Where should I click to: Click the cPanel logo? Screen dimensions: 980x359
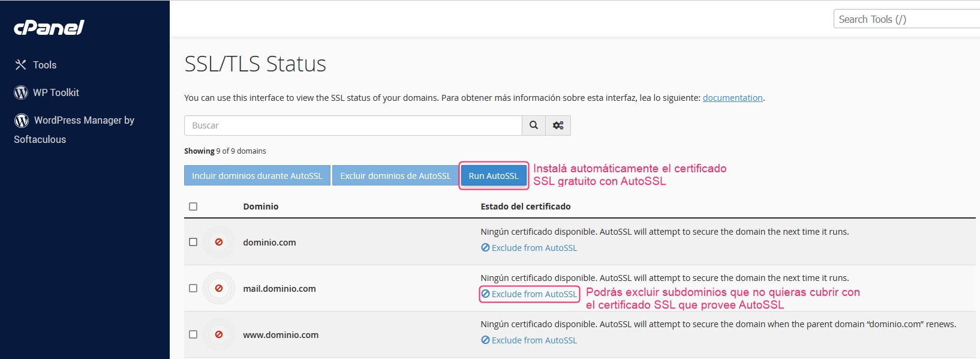pos(49,28)
